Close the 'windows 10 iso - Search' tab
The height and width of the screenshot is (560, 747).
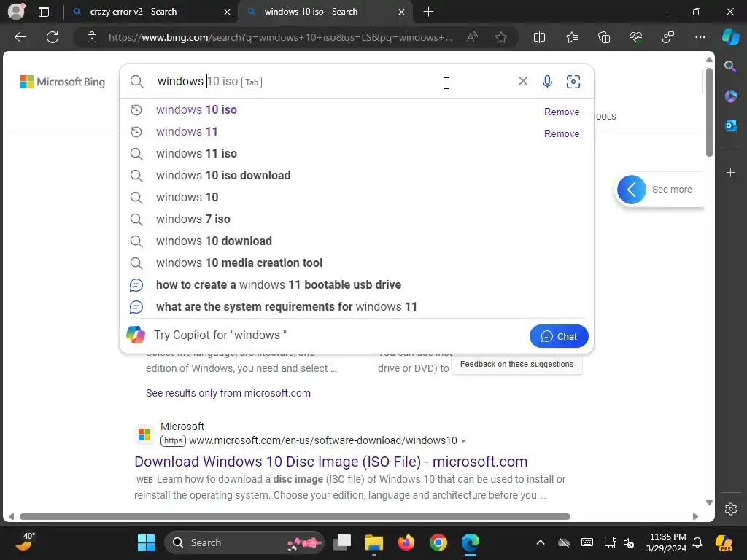[x=402, y=12]
